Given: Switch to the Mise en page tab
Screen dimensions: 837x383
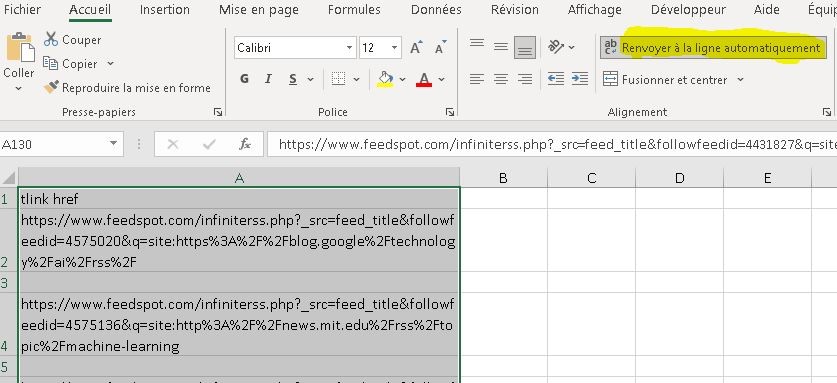Looking at the screenshot, I should (x=259, y=10).
